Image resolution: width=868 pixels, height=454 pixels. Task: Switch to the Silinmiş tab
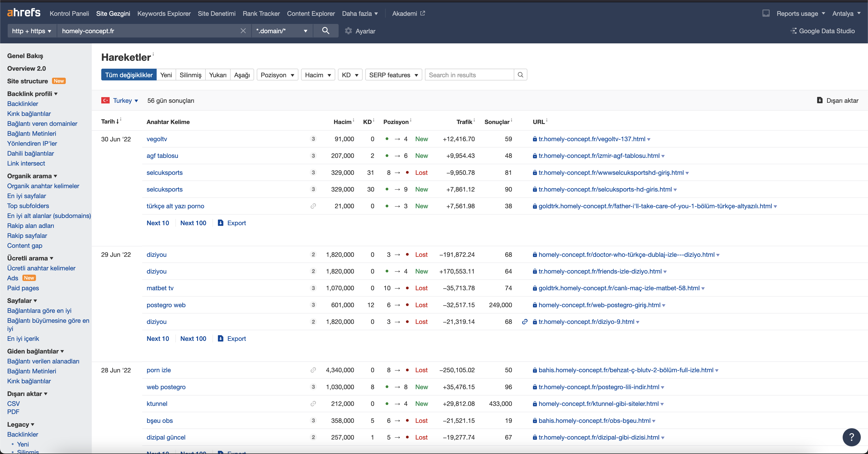190,75
